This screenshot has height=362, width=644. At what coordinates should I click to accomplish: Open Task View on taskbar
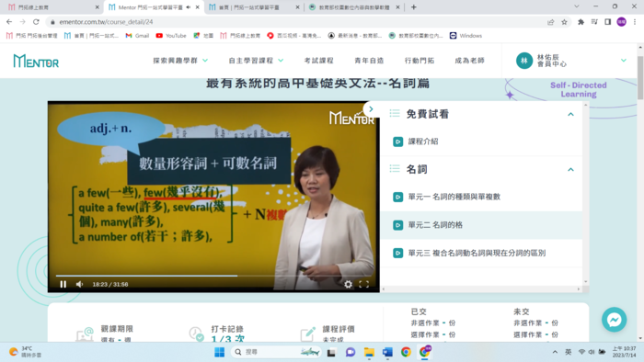pos(331,352)
